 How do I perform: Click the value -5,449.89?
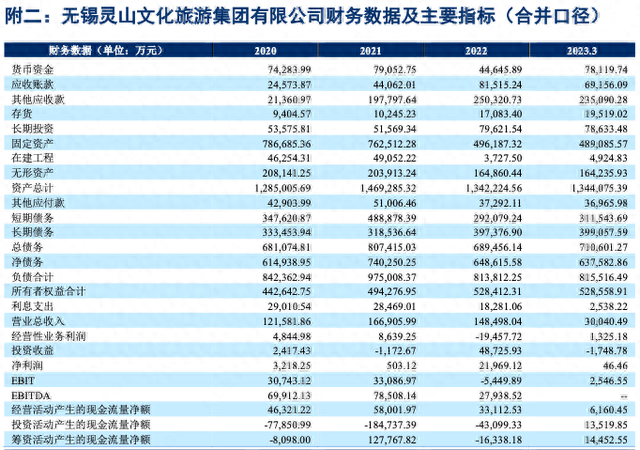coord(502,381)
